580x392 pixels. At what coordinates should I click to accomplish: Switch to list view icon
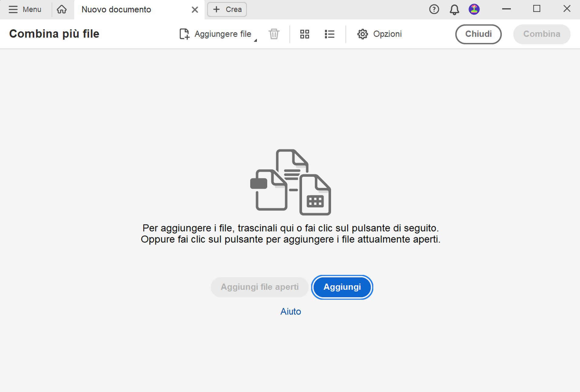[329, 34]
